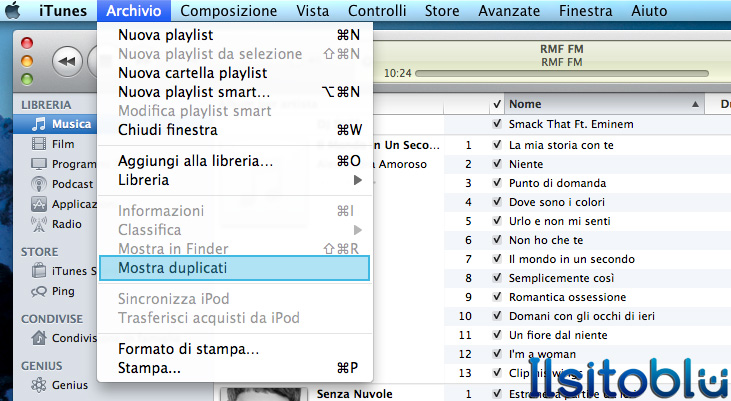Select Chiudi finestra menu entry
This screenshot has width=731, height=401.
click(x=235, y=130)
